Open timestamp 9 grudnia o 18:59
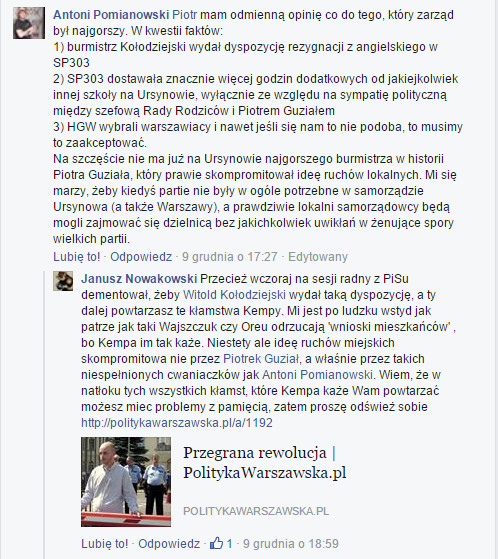 (x=291, y=544)
